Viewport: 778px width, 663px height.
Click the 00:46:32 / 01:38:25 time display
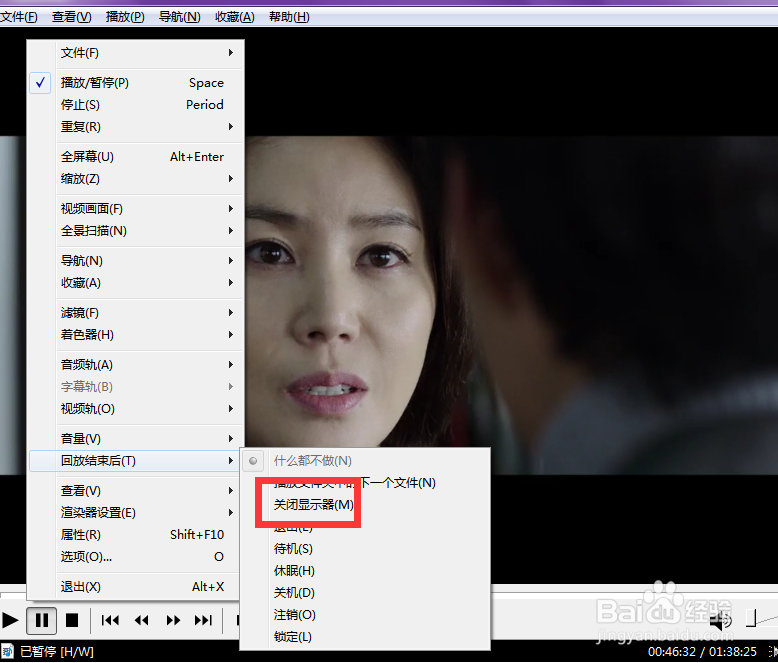(702, 652)
